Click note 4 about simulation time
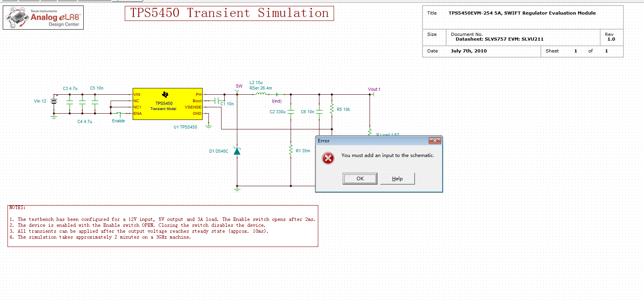This screenshot has width=644, height=301. [x=100, y=237]
